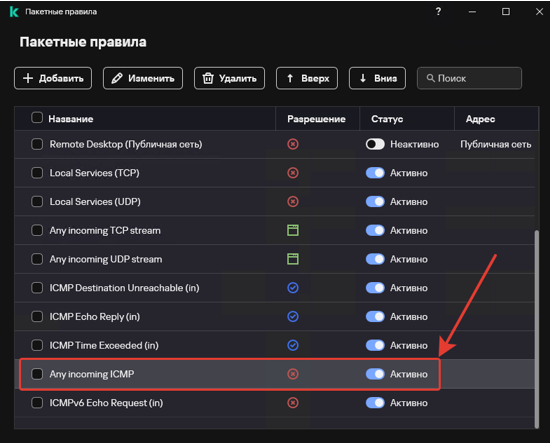The width and height of the screenshot is (550, 443).
Task: Click the application rules icon for UDP stream
Action: [293, 259]
